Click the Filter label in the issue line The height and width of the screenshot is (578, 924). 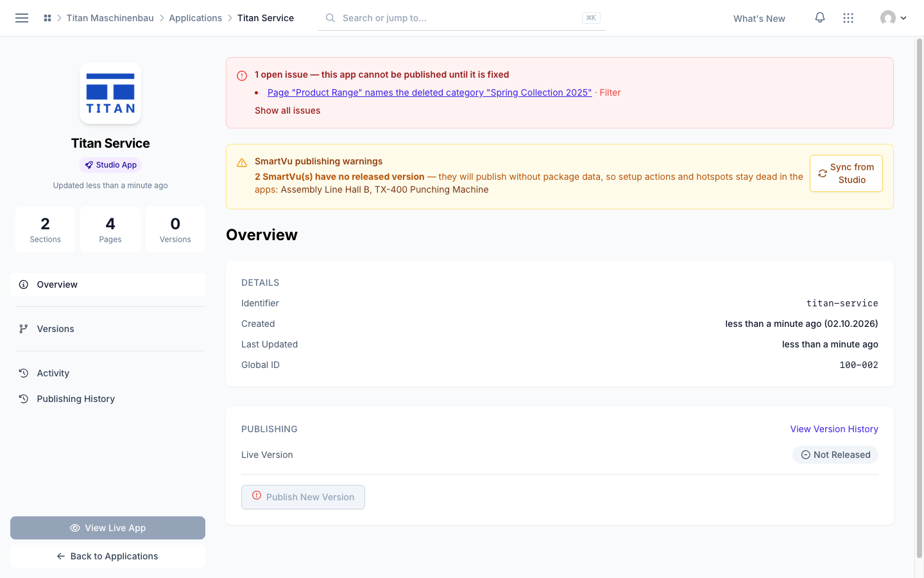(610, 92)
